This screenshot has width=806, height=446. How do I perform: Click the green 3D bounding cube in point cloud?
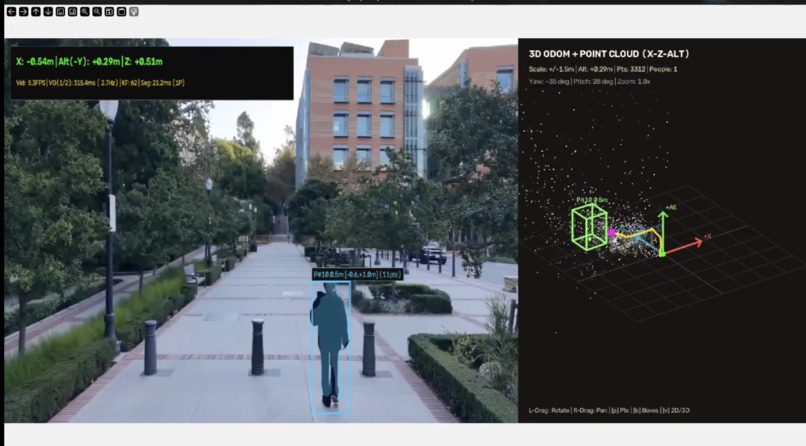tap(589, 227)
